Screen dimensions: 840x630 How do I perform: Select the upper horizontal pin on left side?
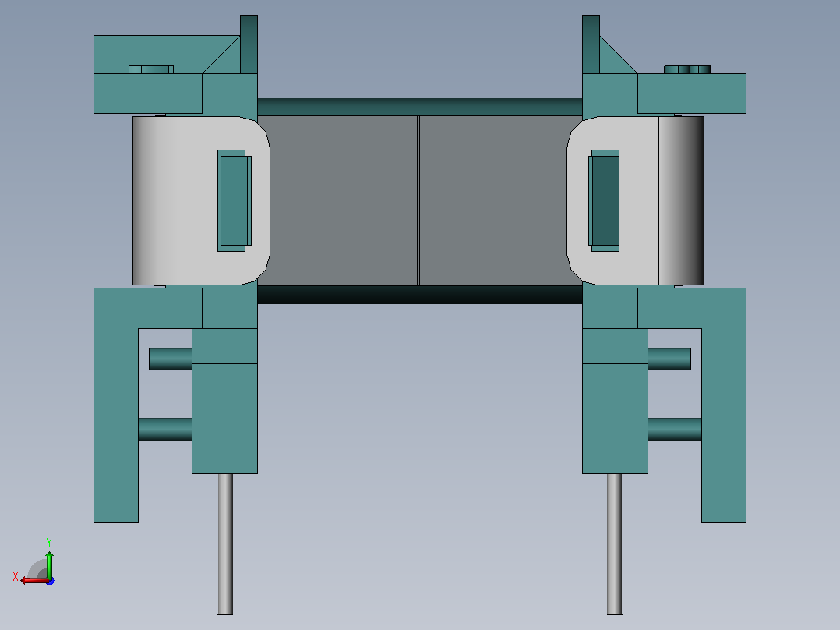pos(171,359)
